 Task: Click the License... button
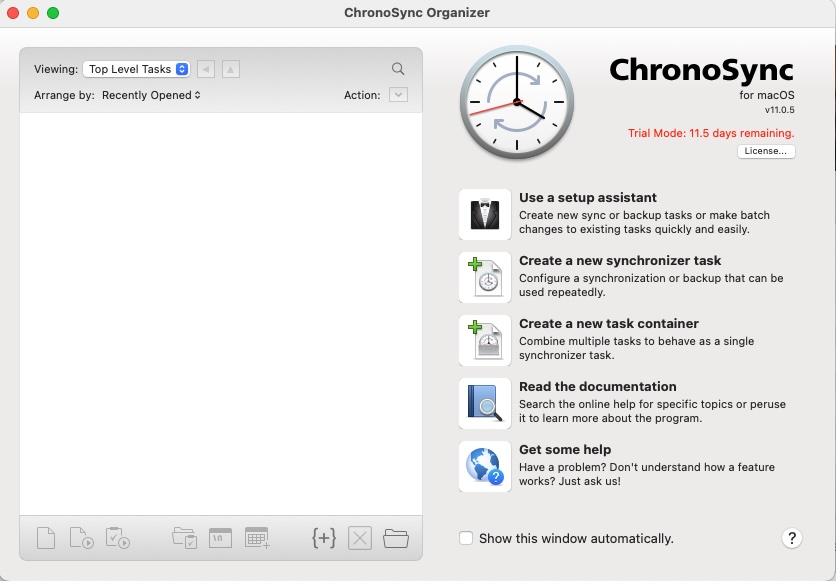pos(766,151)
